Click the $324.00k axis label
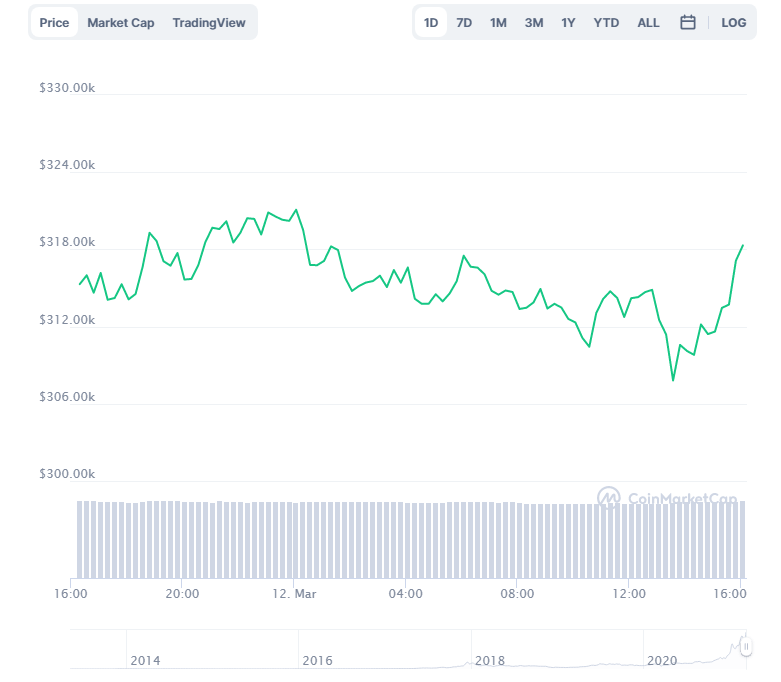The image size is (781, 682). pos(67,164)
